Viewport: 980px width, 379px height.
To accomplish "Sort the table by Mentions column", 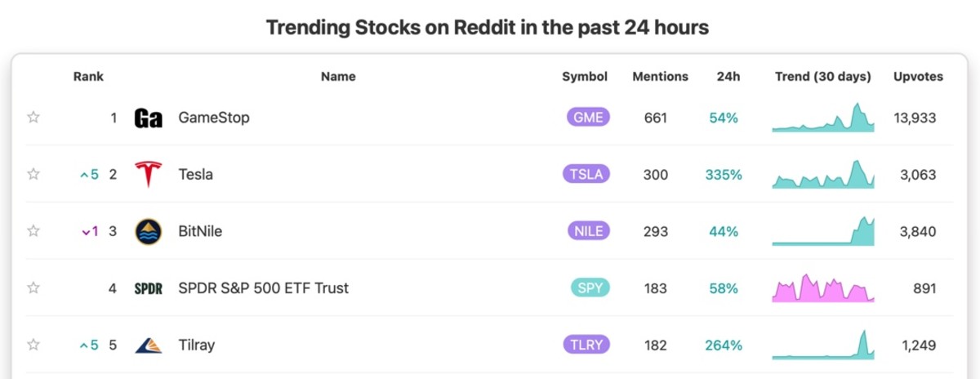I will pyautogui.click(x=660, y=77).
